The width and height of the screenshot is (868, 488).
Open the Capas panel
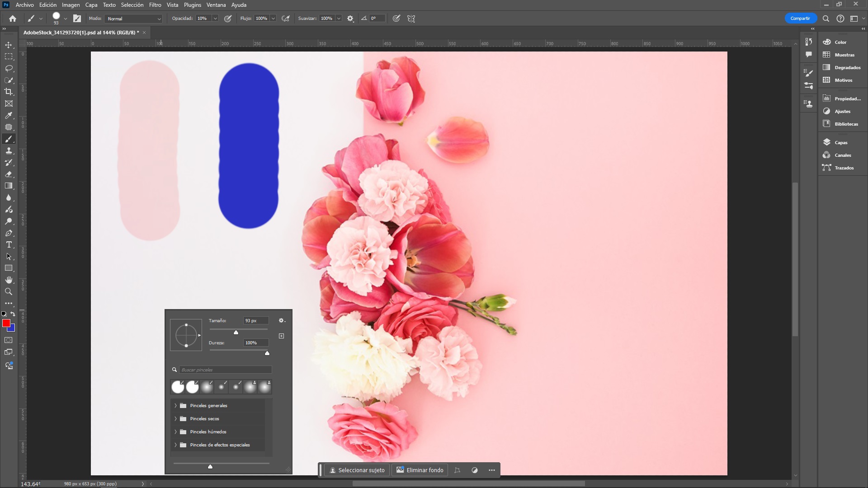pos(841,142)
